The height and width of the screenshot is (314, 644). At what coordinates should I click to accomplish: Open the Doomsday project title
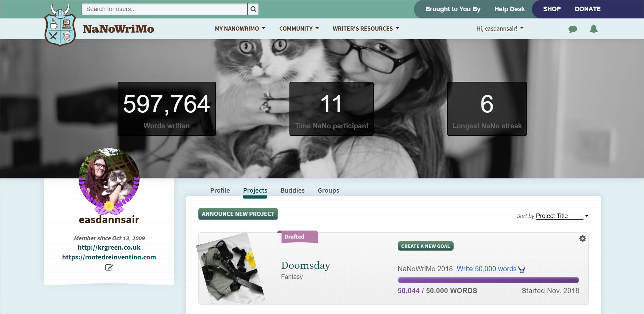click(305, 265)
